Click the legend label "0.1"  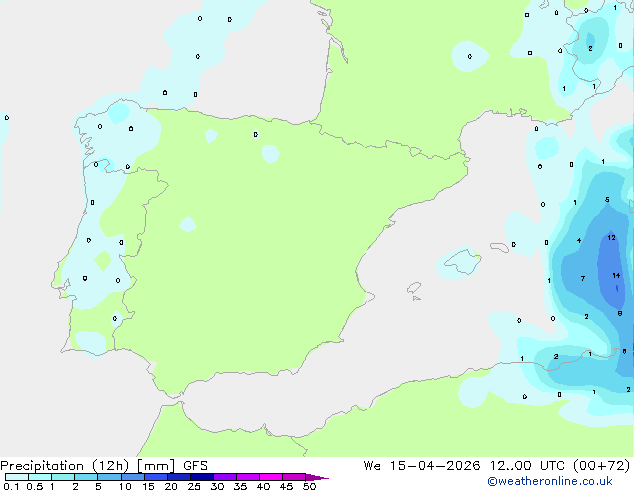(11, 486)
